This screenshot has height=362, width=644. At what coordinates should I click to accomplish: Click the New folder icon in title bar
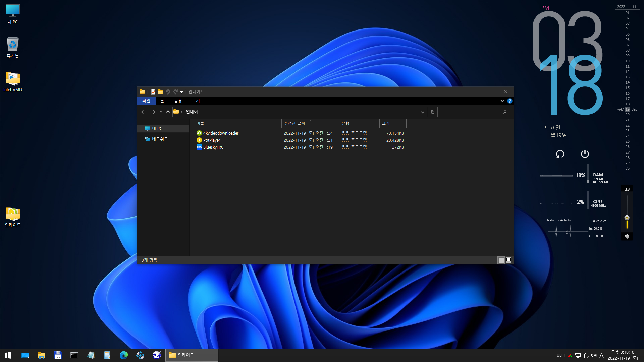tap(161, 92)
